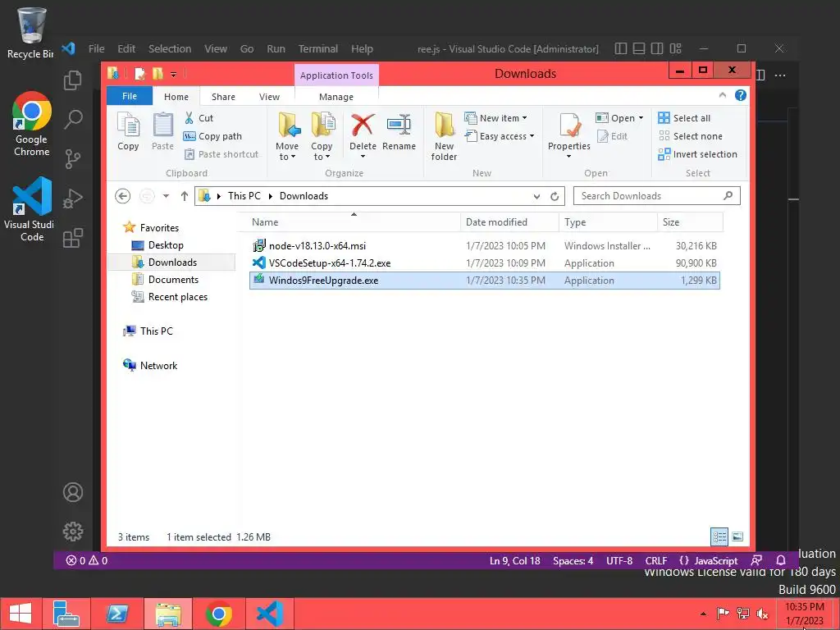Click the Delete red X icon
Image resolution: width=840 pixels, height=630 pixels.
pyautogui.click(x=363, y=125)
